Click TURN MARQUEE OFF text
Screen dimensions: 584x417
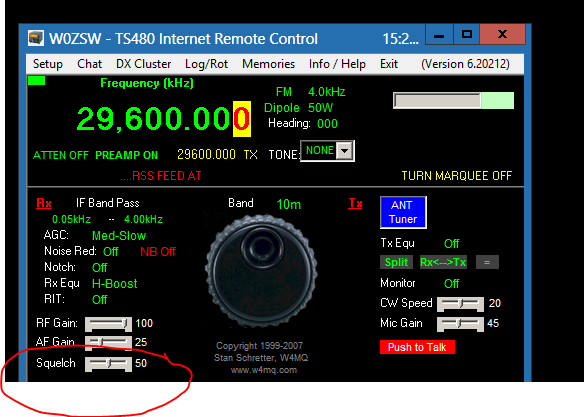pyautogui.click(x=457, y=176)
